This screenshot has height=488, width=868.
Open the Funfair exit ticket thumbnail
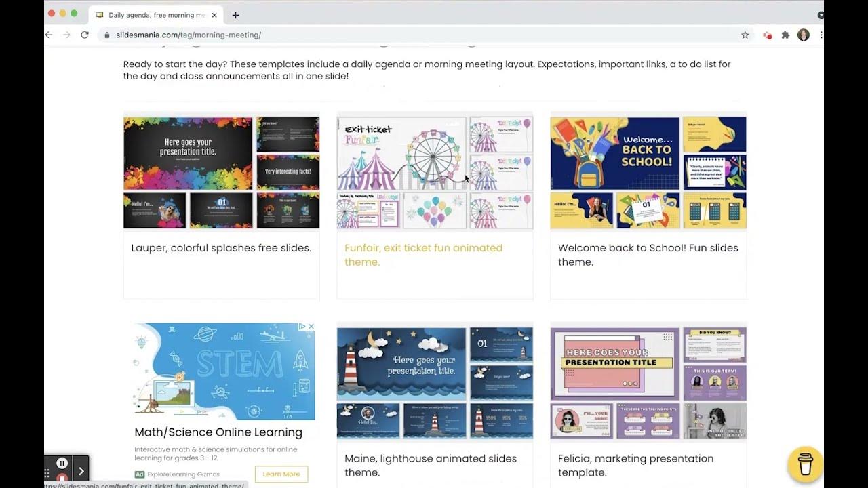[x=435, y=172]
